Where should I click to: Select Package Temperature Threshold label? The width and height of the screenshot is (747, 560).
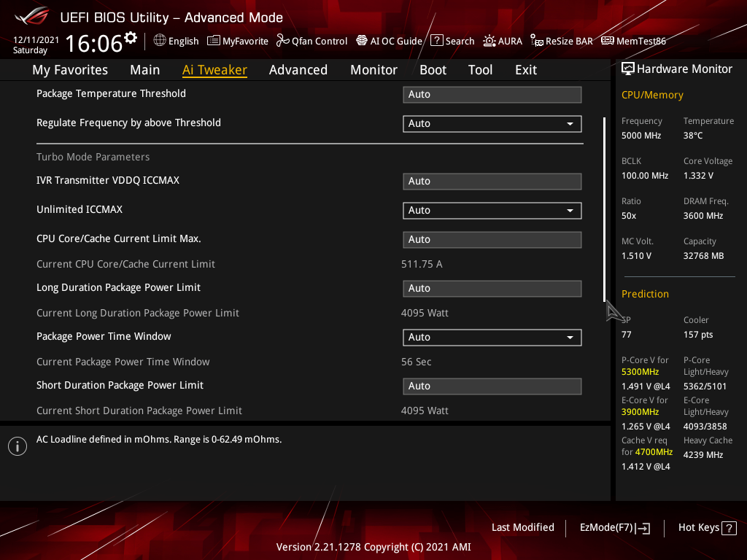111,93
